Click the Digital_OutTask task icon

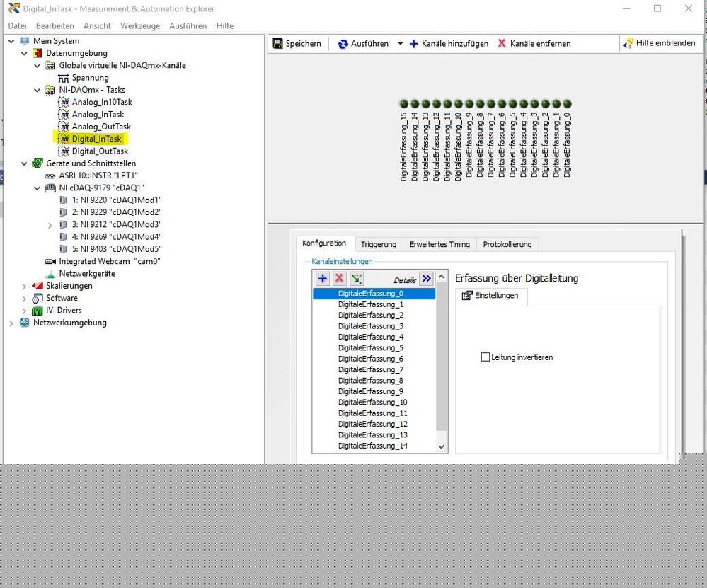point(64,151)
